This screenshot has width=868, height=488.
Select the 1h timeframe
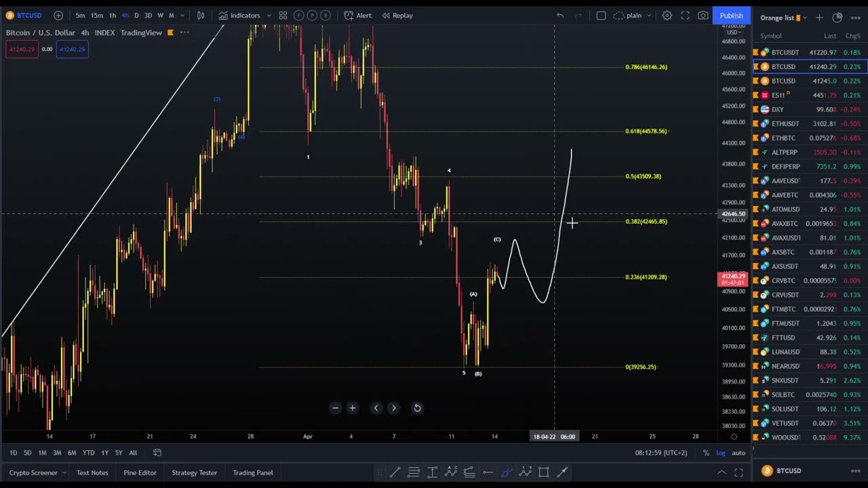tap(113, 15)
